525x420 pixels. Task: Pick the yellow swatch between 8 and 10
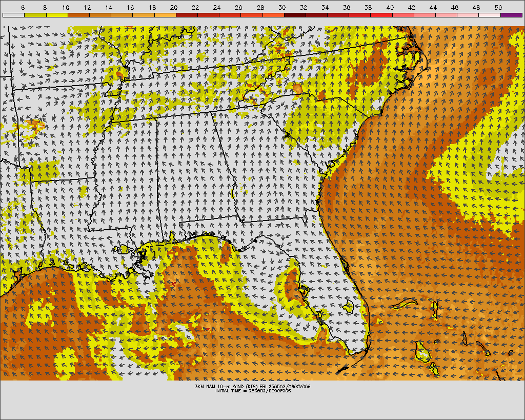(57, 15)
